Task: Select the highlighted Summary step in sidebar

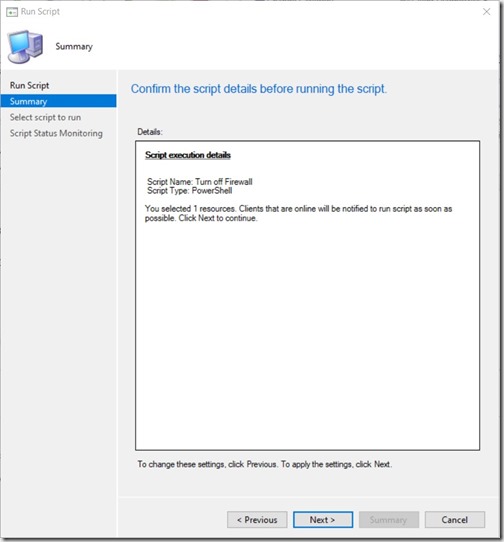Action: tap(58, 101)
